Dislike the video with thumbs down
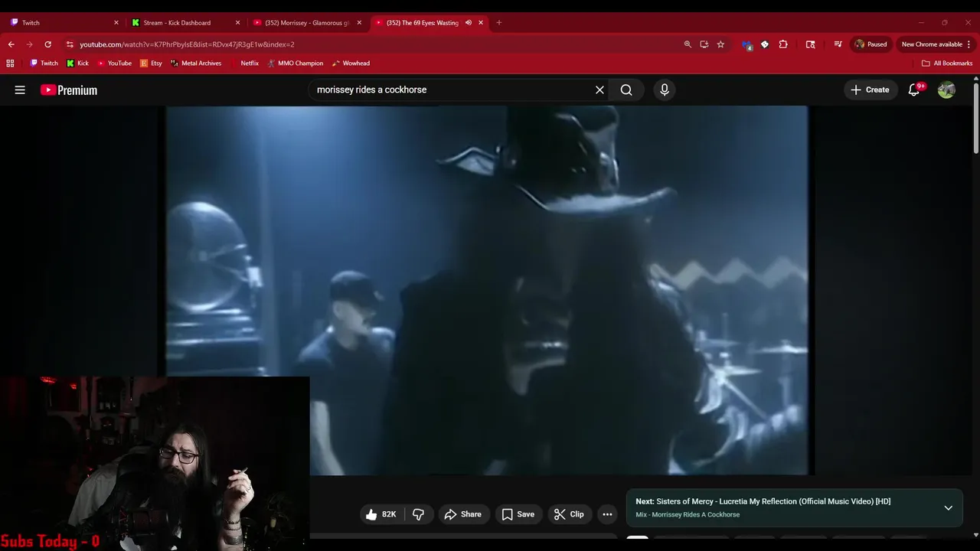Viewport: 980px width, 551px height. click(418, 514)
